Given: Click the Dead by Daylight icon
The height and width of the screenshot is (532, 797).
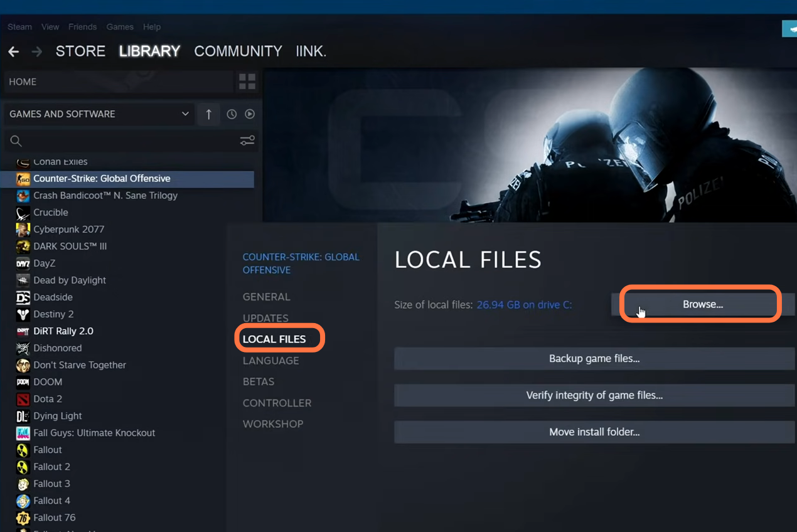Looking at the screenshot, I should [23, 280].
